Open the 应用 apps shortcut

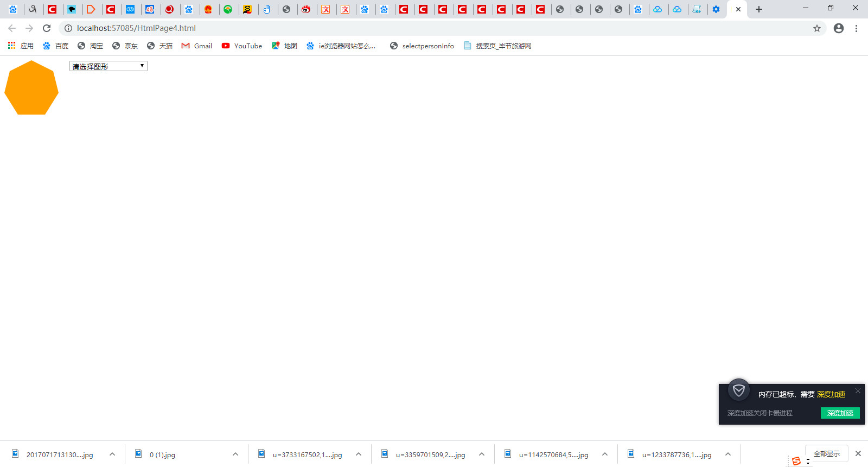tap(21, 46)
